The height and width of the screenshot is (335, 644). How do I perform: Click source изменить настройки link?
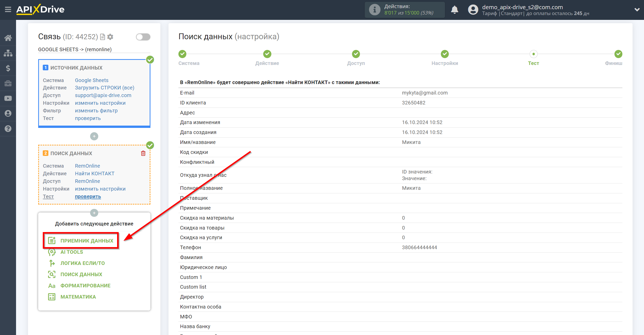100,103
